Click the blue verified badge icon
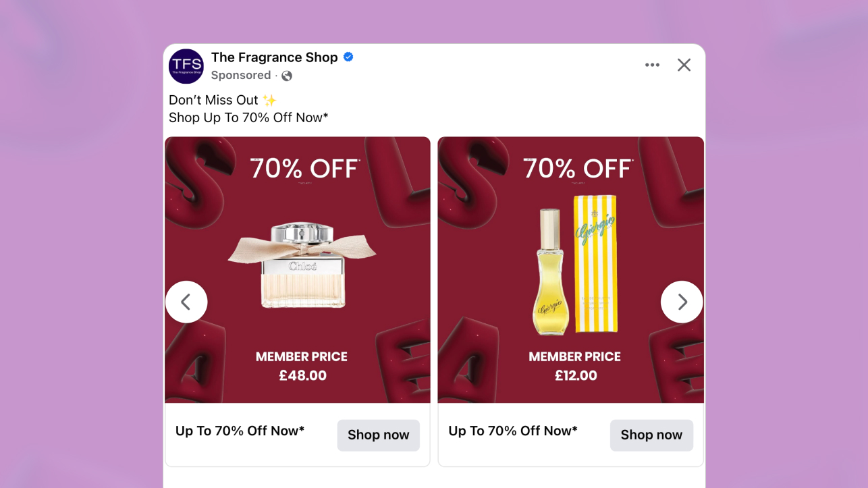868x488 pixels. coord(348,57)
